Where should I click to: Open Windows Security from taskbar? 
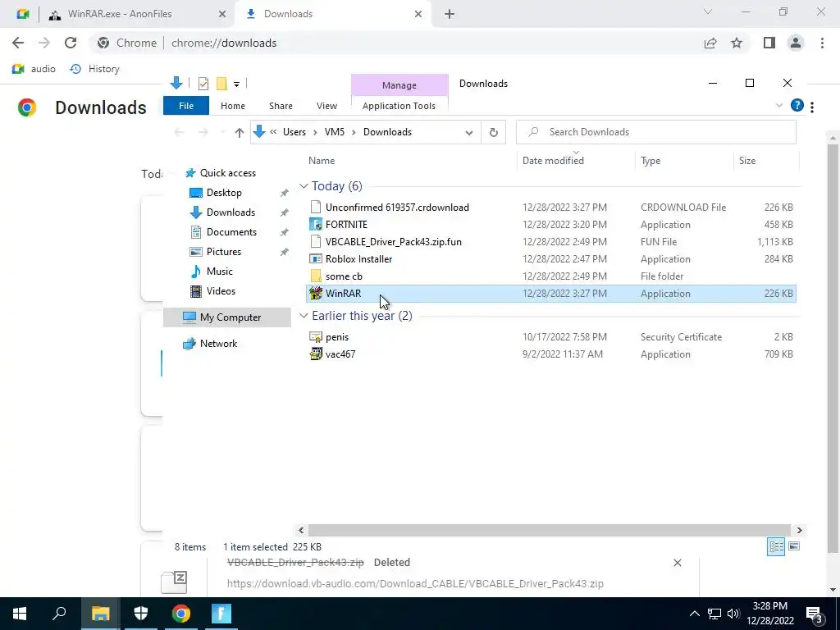coord(141,614)
